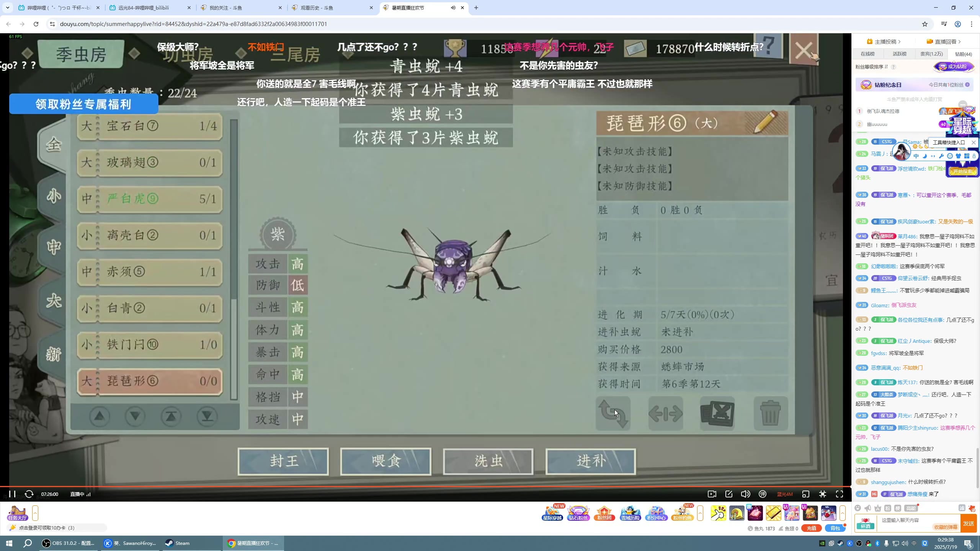The height and width of the screenshot is (551, 980).
Task: Open 钻石粉丝 diamond fans icon
Action: point(578,513)
